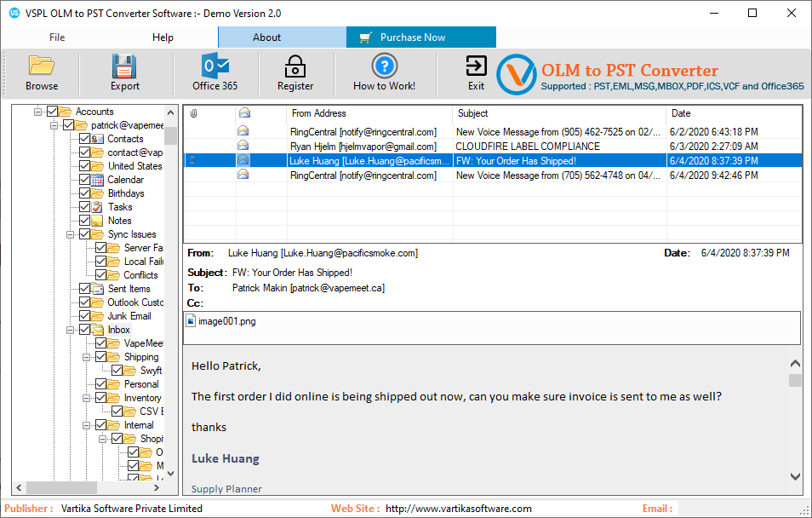Click the message body scroll down arrow

(795, 476)
